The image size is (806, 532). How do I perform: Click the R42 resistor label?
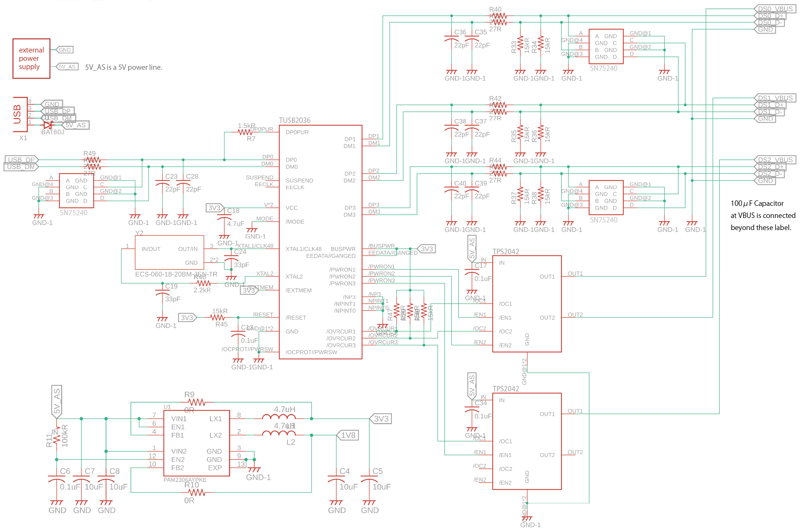495,98
